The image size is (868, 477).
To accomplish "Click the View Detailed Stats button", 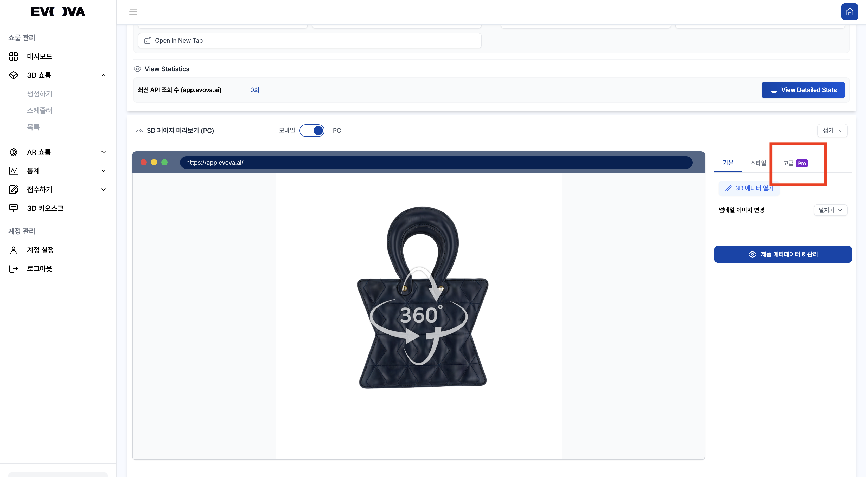I will pyautogui.click(x=803, y=90).
